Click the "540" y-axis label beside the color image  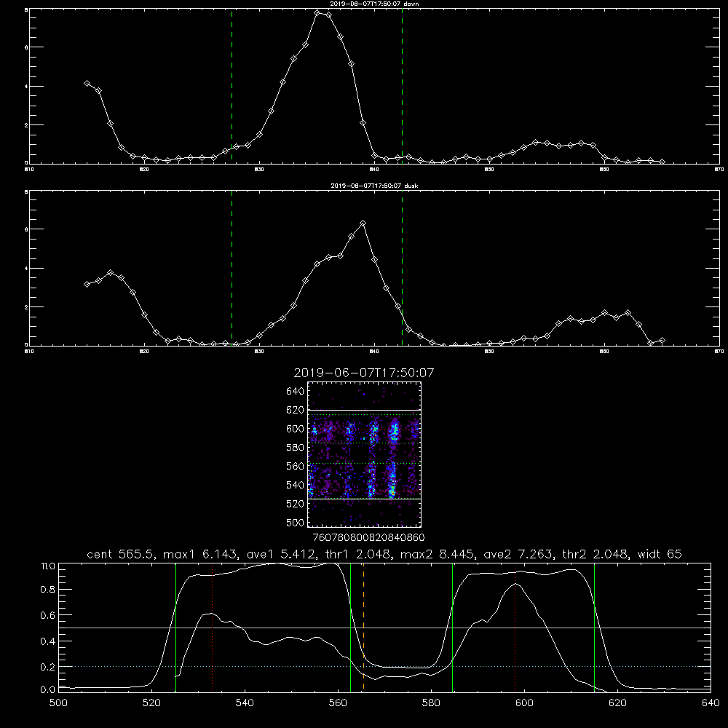pos(296,485)
